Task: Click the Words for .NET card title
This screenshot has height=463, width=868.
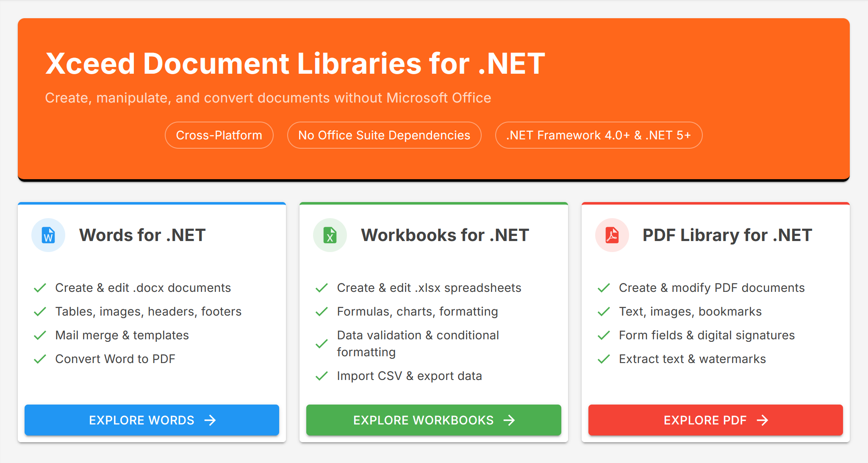Action: [142, 235]
